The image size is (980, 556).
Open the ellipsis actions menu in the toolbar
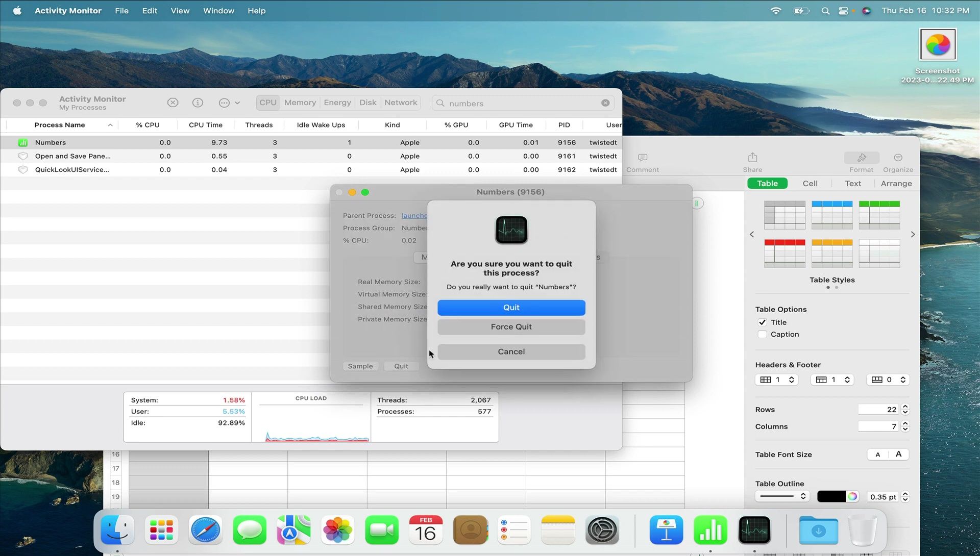pyautogui.click(x=229, y=103)
